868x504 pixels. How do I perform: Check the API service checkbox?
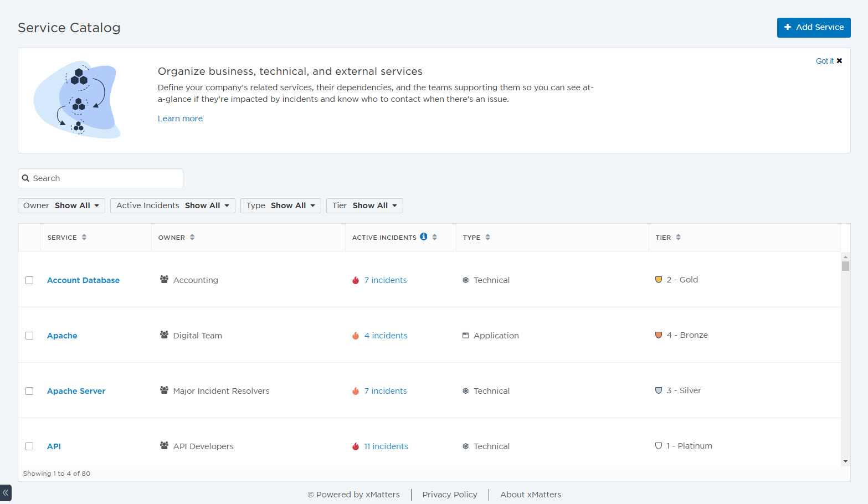pyautogui.click(x=29, y=446)
